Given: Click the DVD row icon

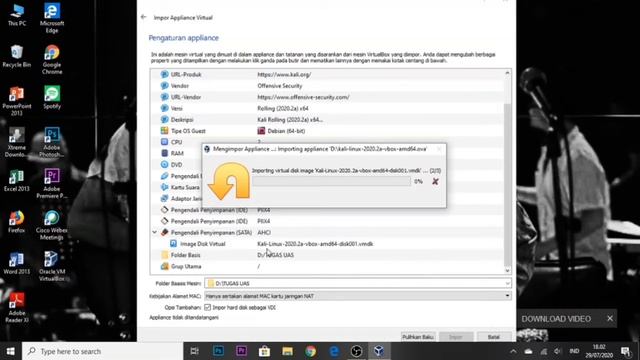Looking at the screenshot, I should pyautogui.click(x=164, y=164).
